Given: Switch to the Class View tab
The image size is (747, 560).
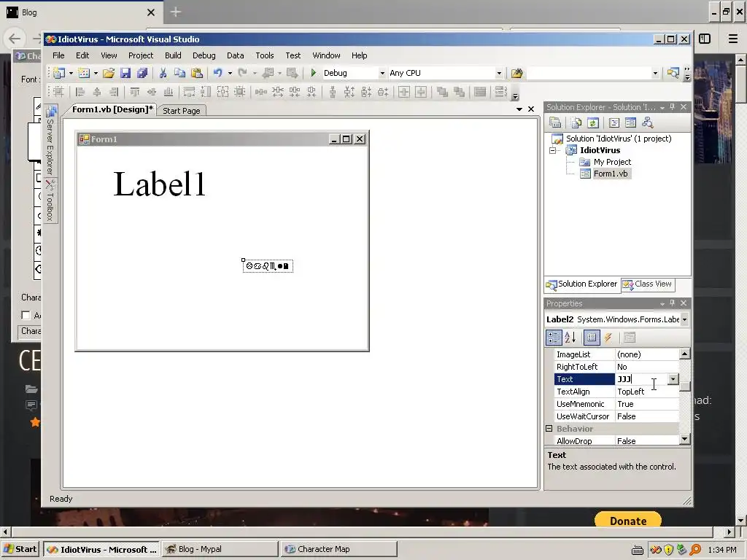Looking at the screenshot, I should click(x=648, y=284).
